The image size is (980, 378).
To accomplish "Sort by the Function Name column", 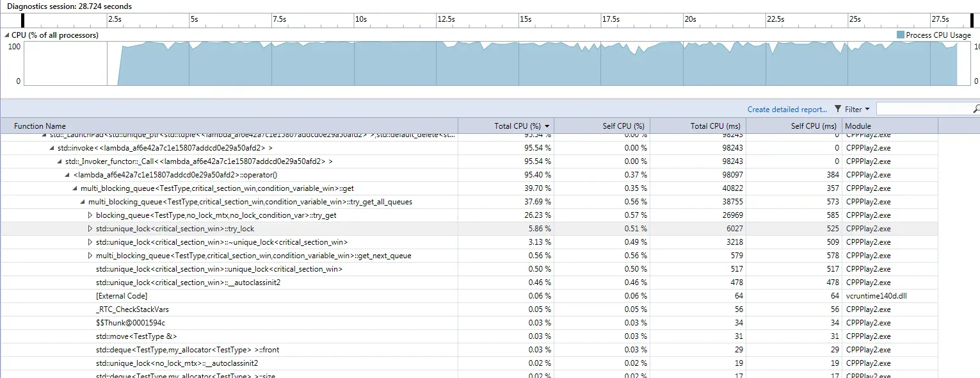I will (230, 126).
